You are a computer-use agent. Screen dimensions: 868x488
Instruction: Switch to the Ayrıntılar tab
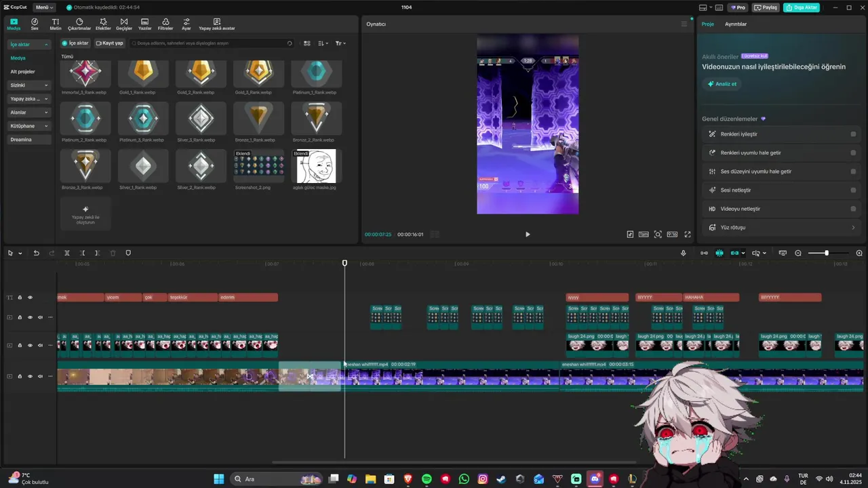point(736,24)
